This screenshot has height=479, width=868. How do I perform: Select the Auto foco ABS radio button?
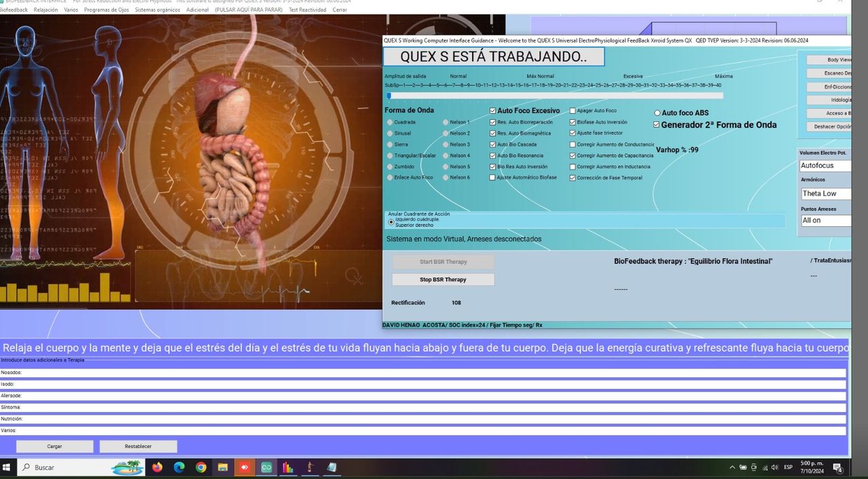click(657, 113)
